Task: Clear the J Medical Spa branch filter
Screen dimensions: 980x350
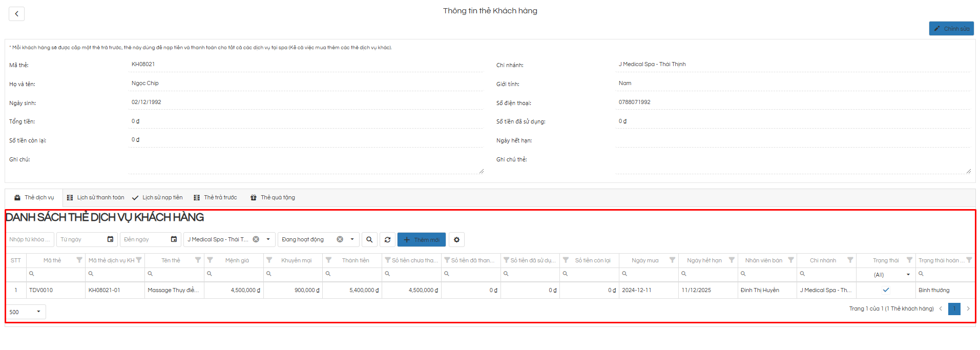Action: tap(256, 239)
